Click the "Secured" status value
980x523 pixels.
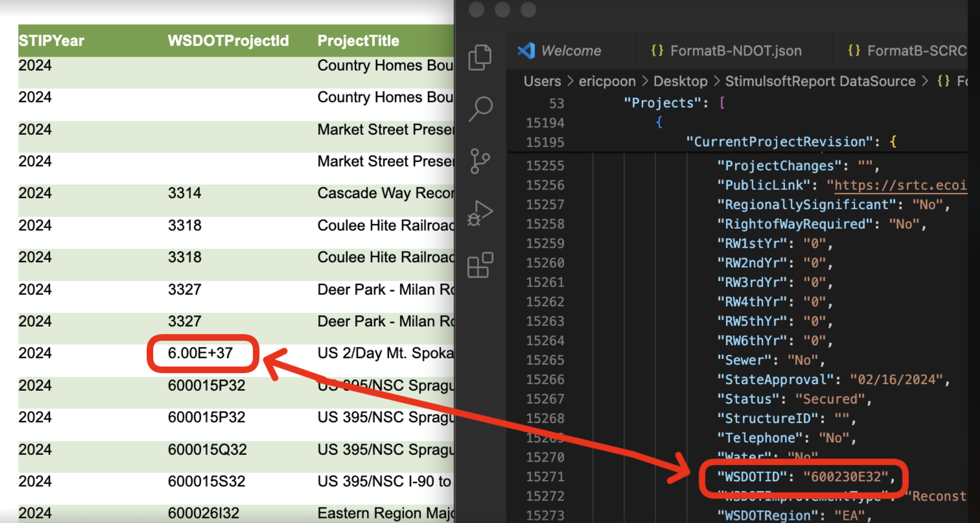pyautogui.click(x=830, y=399)
